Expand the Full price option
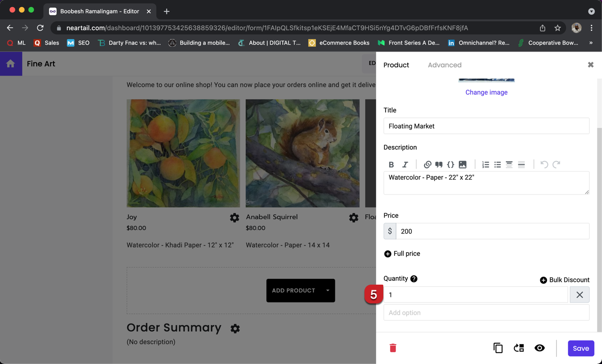Viewport: 602px width, 364px height. pyautogui.click(x=402, y=254)
